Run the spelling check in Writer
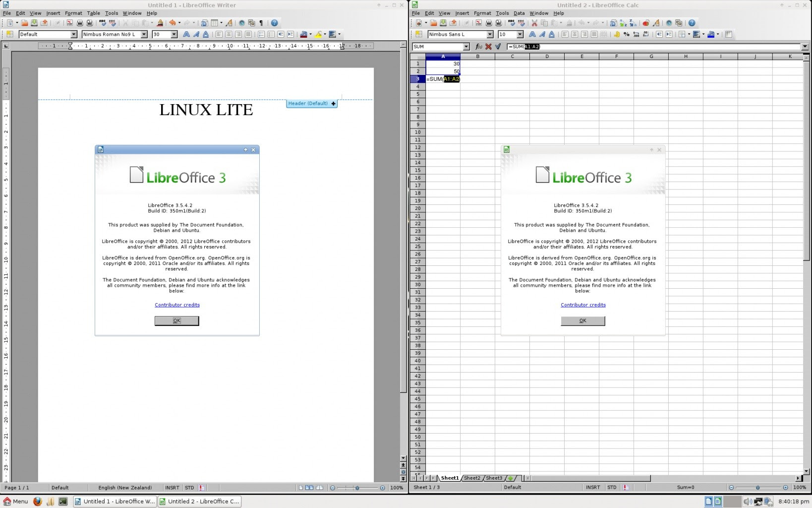This screenshot has height=508, width=812. [x=103, y=23]
